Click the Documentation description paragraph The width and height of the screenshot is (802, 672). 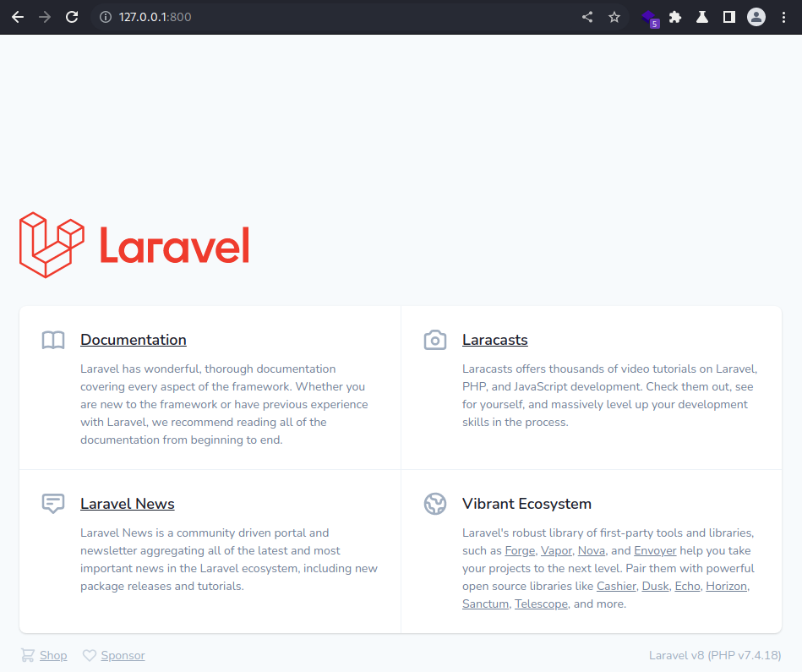click(225, 404)
